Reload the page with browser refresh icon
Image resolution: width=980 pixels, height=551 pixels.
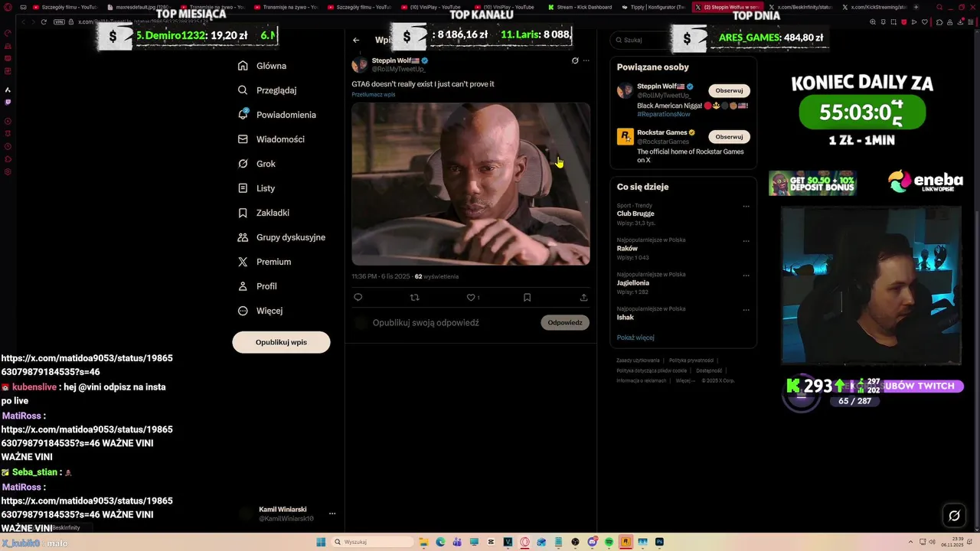pos(44,21)
